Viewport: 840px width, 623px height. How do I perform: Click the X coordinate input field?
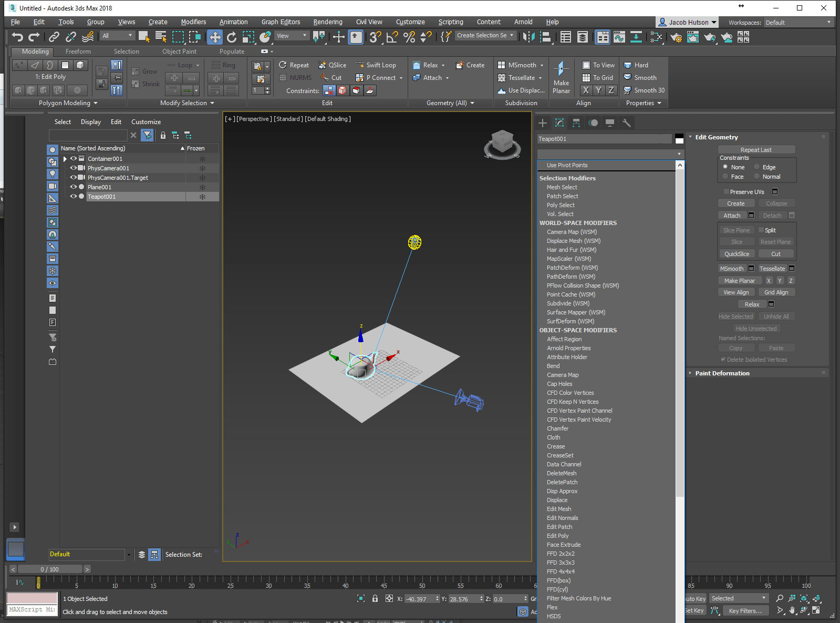pyautogui.click(x=422, y=599)
